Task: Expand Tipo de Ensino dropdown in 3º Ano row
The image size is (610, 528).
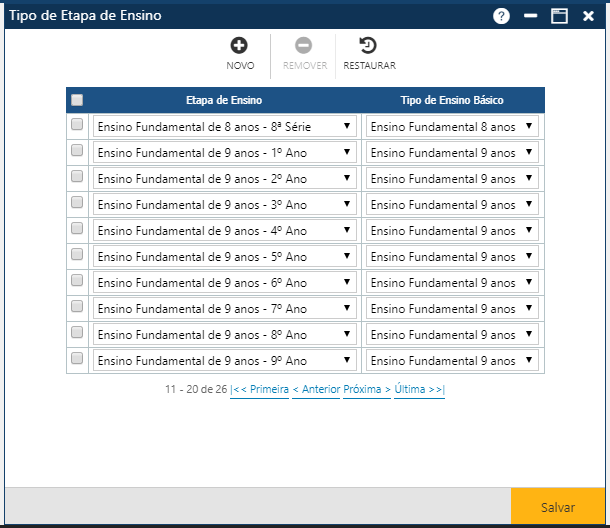Action: tap(452, 204)
